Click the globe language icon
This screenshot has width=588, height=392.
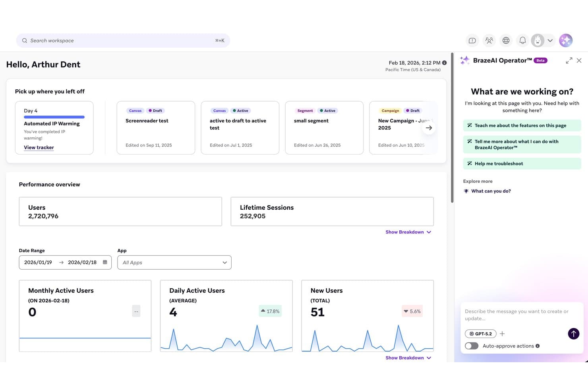[x=506, y=41]
